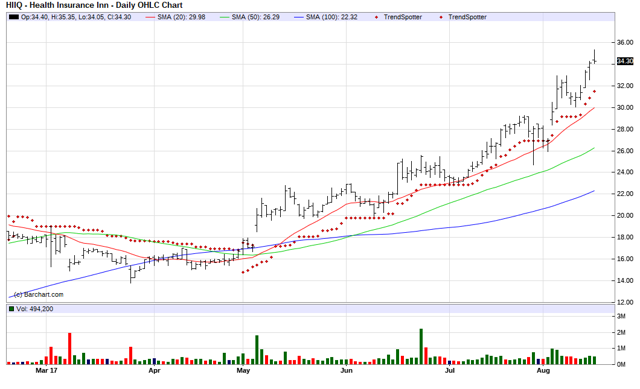Click the tall red volume bar in March
Screen dimensions: 640x389
pyautogui.click(x=69, y=349)
